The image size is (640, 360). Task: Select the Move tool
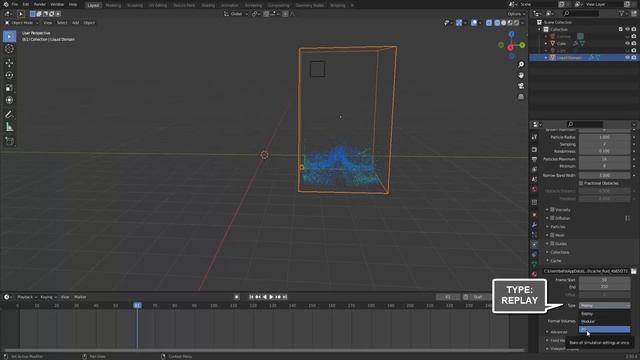[x=9, y=63]
